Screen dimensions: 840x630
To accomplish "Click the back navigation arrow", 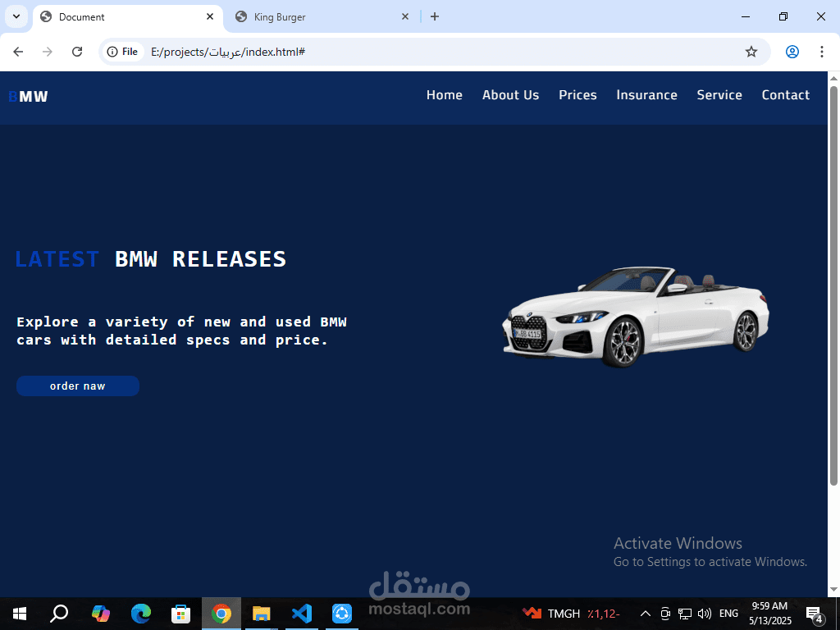I will (18, 51).
